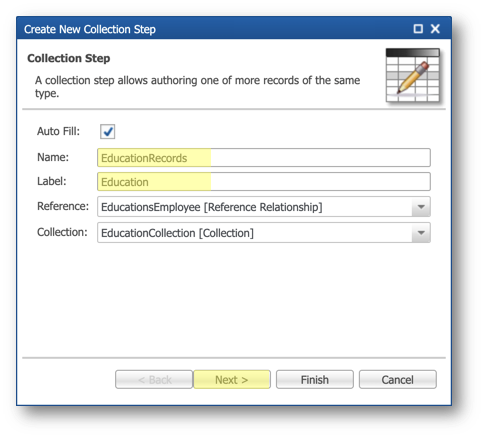The image size is (483, 437).
Task: Click the disabled Back button
Action: point(154,379)
